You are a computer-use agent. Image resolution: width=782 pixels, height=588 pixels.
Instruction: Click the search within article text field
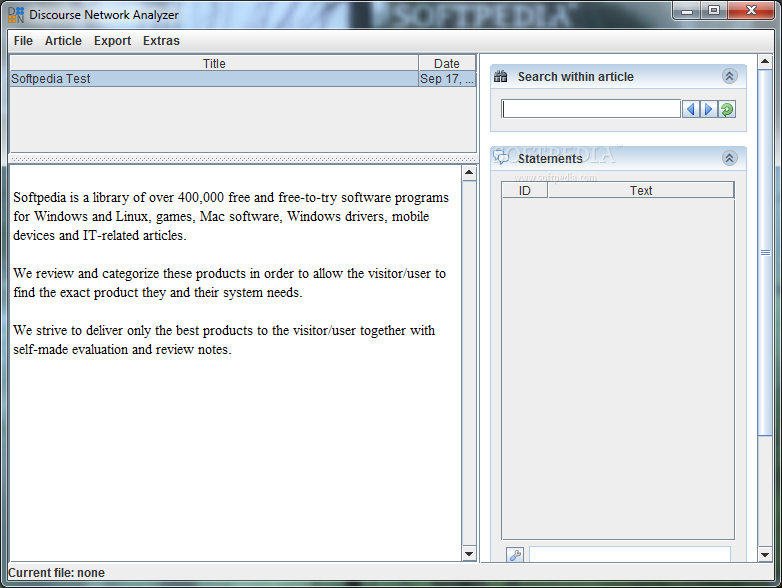point(591,109)
